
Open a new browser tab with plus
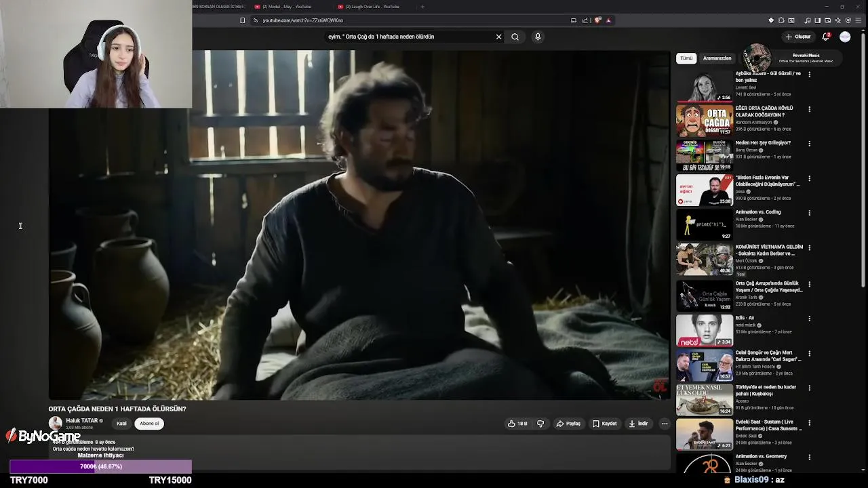pos(422,7)
